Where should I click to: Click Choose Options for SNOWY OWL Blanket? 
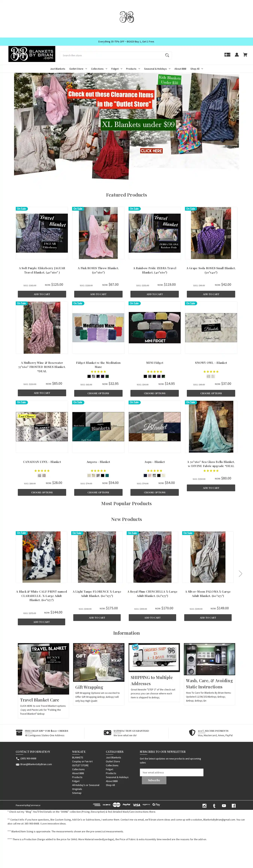click(211, 393)
